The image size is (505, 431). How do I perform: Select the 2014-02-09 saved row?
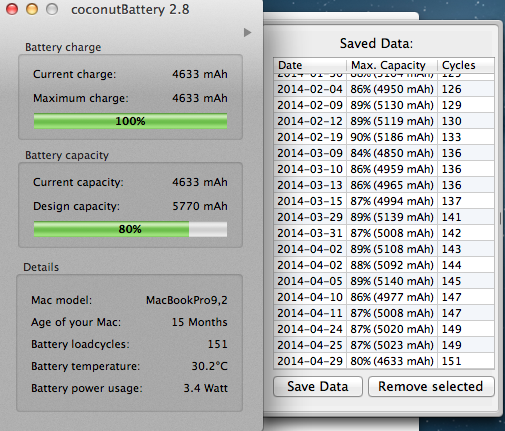pyautogui.click(x=384, y=105)
